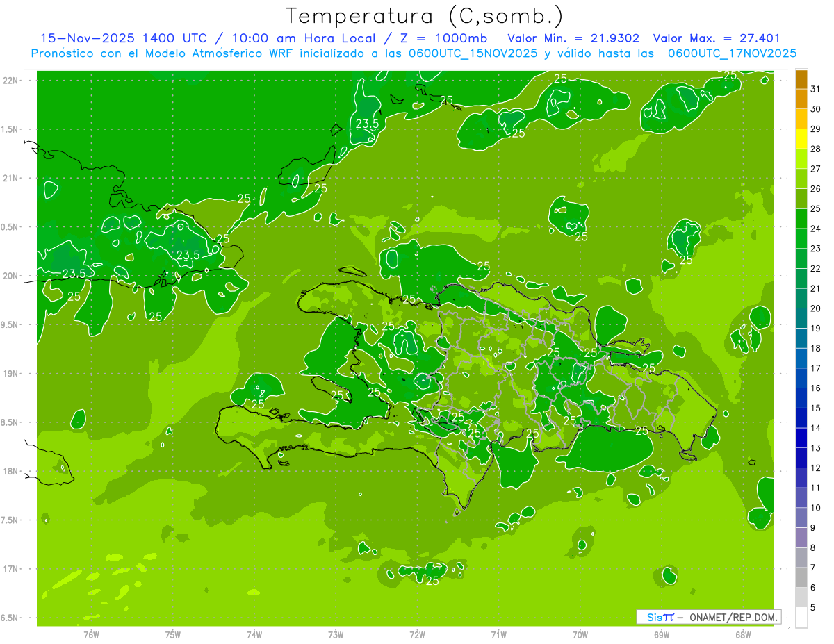Screen dimensions: 834x644
Task: Click the brown-orange swatch atop the color scale
Action: 801,80
